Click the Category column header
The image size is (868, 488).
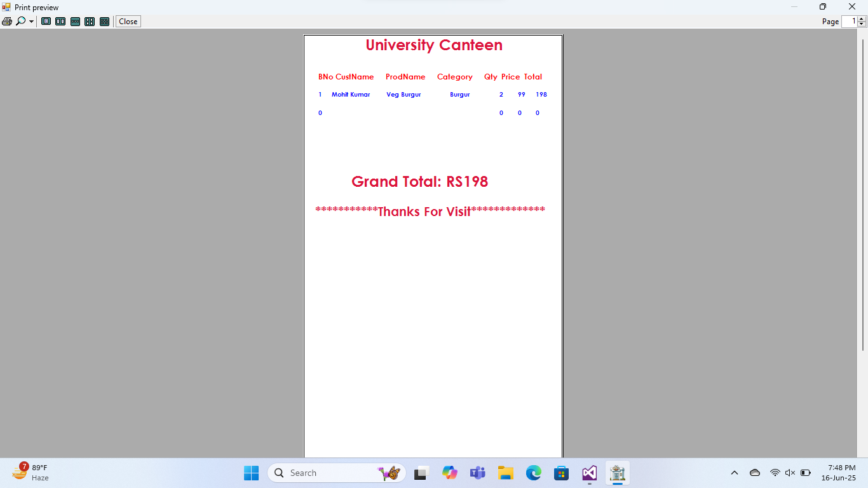coord(455,77)
